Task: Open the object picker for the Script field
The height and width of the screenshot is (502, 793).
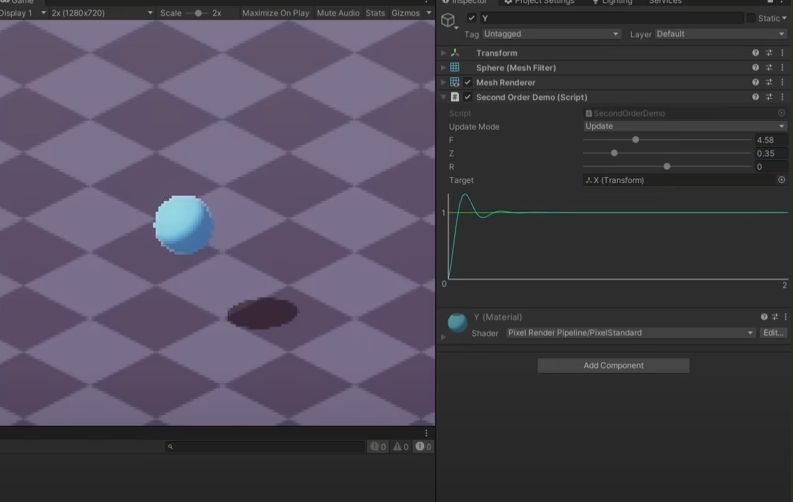Action: (x=781, y=113)
